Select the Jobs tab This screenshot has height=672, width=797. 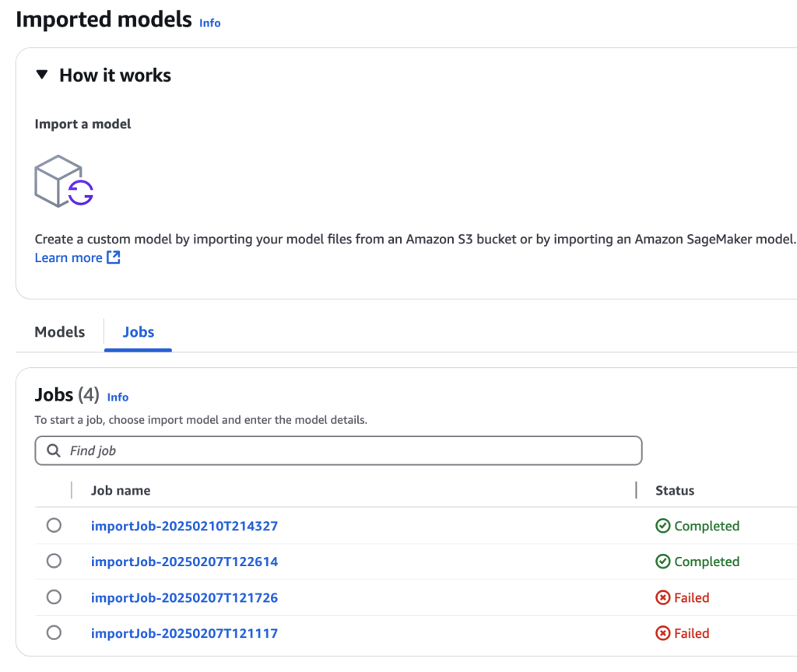click(139, 332)
